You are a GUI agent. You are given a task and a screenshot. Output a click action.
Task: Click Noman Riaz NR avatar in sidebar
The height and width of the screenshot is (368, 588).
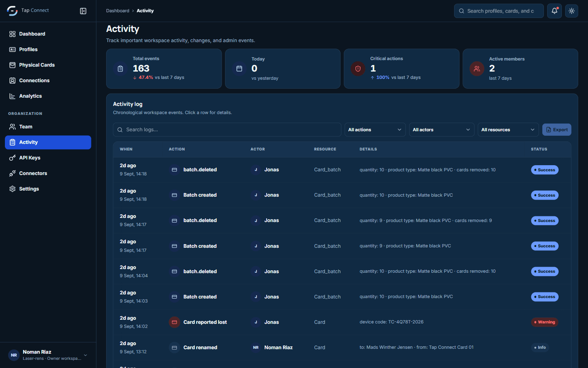pyautogui.click(x=14, y=355)
